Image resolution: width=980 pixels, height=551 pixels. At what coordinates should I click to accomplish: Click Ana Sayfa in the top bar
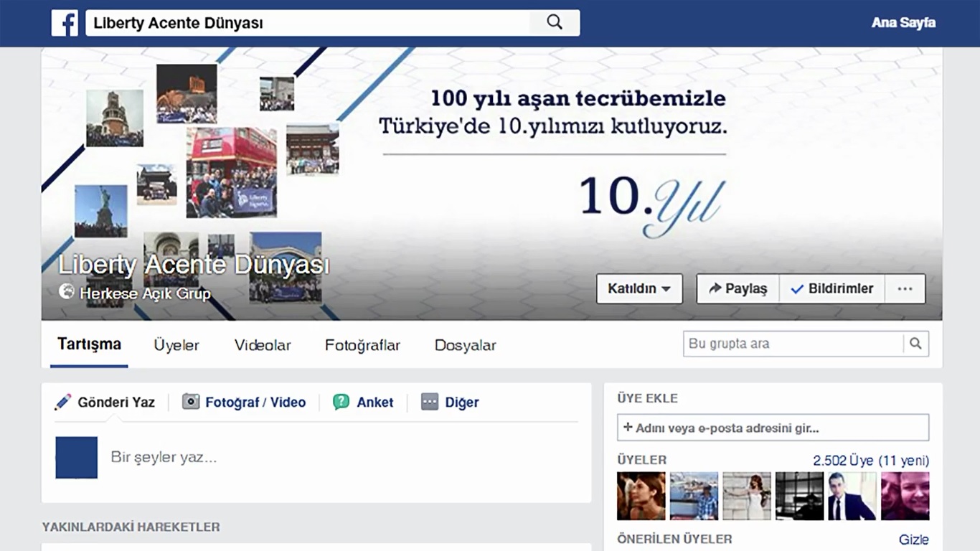[903, 22]
